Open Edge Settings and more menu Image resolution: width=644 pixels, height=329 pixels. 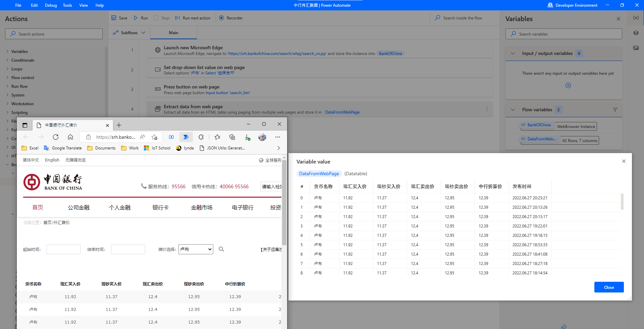coord(277,137)
